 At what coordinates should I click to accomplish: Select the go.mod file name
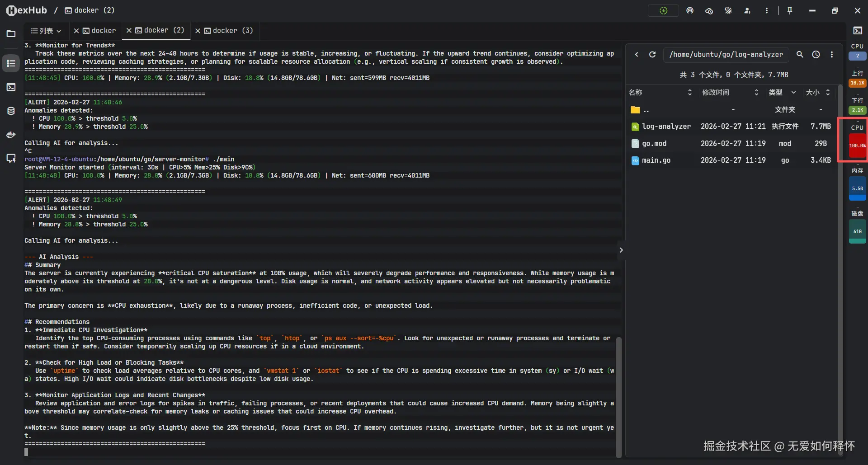pos(654,144)
